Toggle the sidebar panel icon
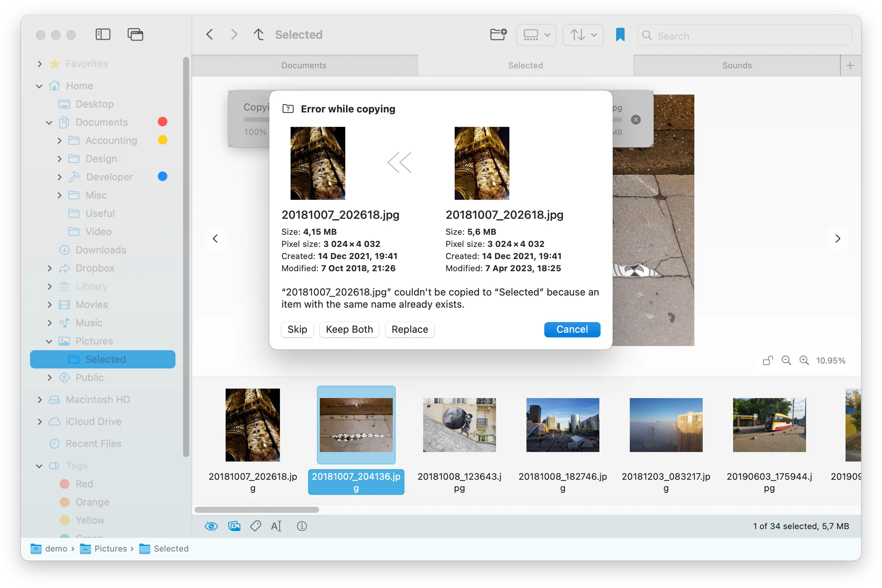 click(103, 35)
